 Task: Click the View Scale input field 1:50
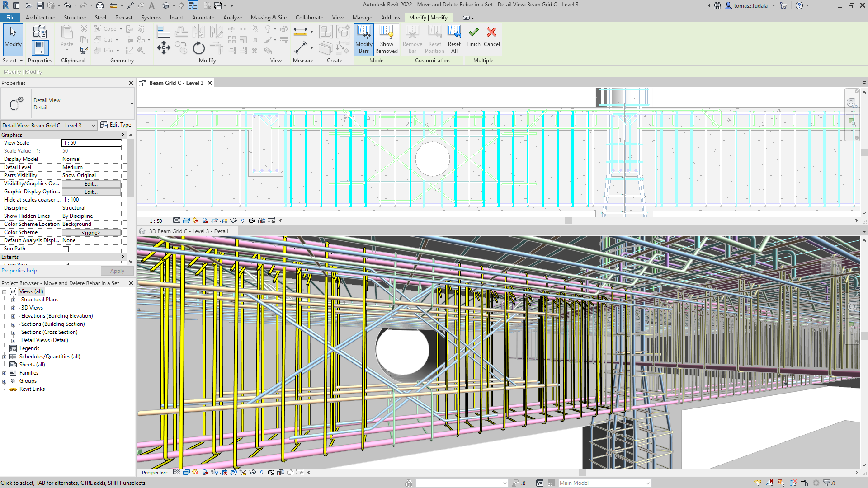click(90, 142)
